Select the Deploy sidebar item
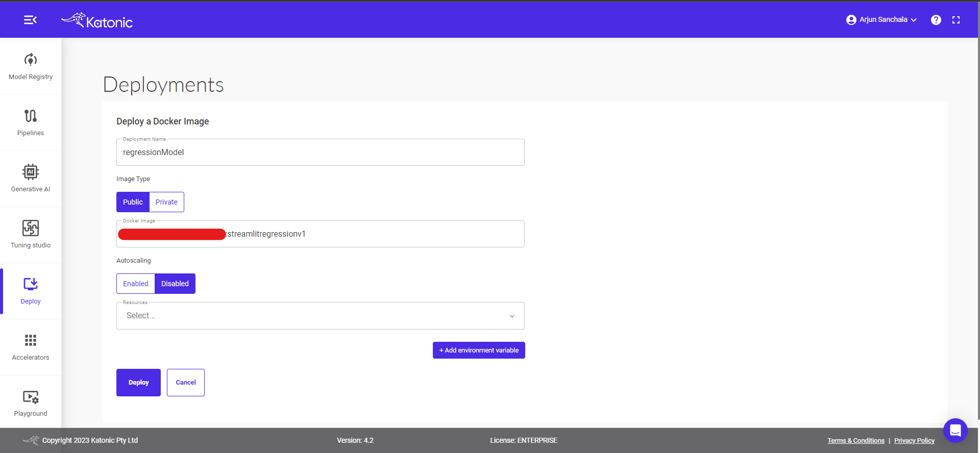The height and width of the screenshot is (453, 980). click(x=31, y=291)
